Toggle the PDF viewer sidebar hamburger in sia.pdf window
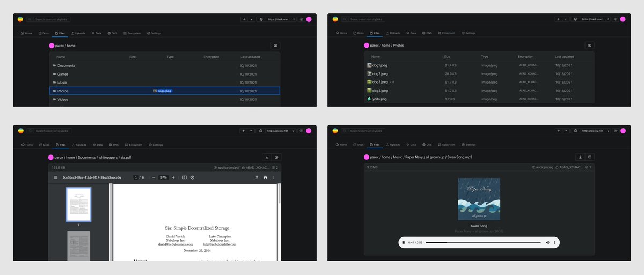This screenshot has height=275, width=644. point(55,177)
